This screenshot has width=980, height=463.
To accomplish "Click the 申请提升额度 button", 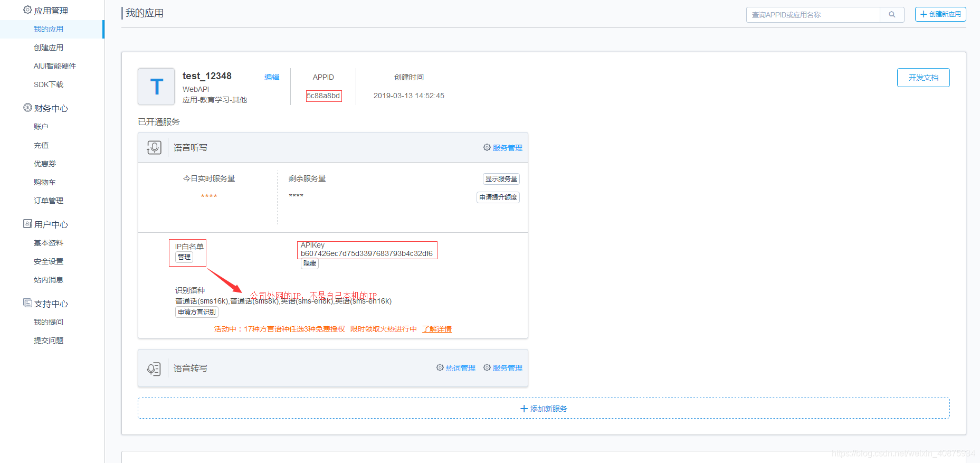I will tap(498, 197).
